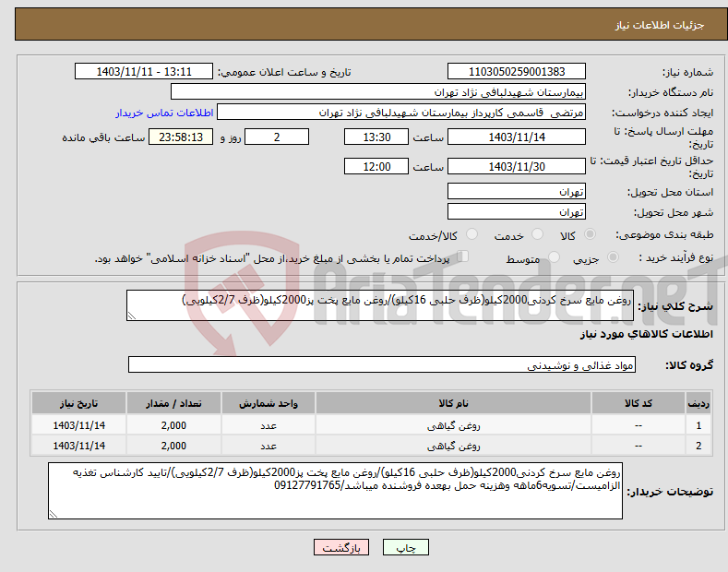The image size is (728, 572).
Task: Click the نام کالا column header
Action: [x=453, y=403]
